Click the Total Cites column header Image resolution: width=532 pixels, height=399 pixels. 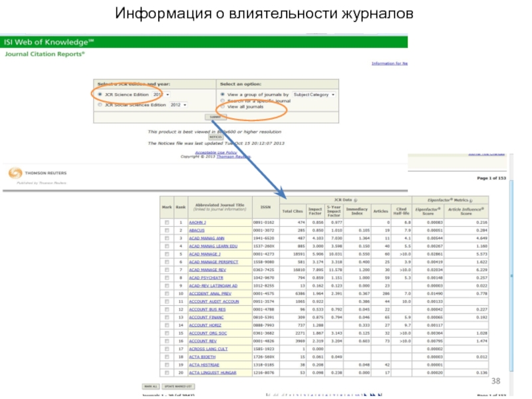(x=293, y=211)
